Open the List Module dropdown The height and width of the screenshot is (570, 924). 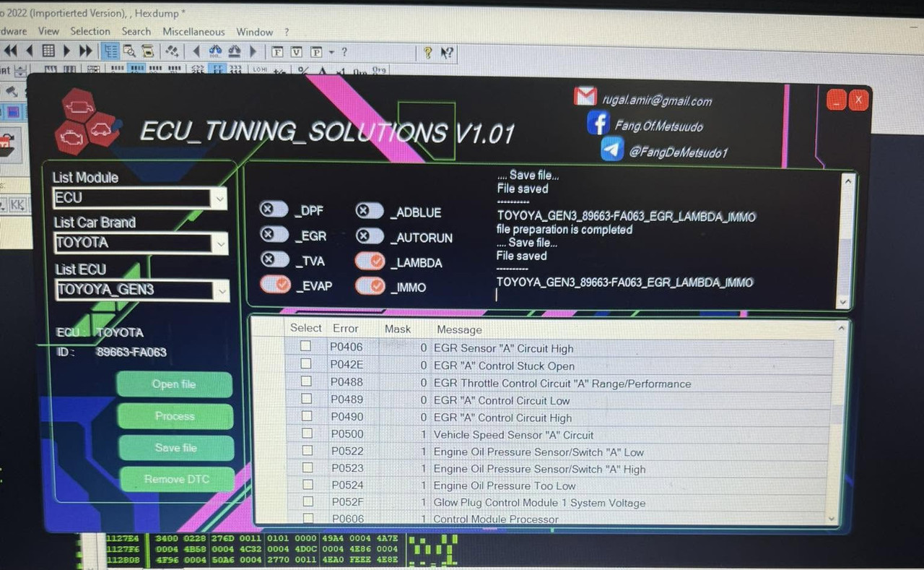[x=140, y=198]
